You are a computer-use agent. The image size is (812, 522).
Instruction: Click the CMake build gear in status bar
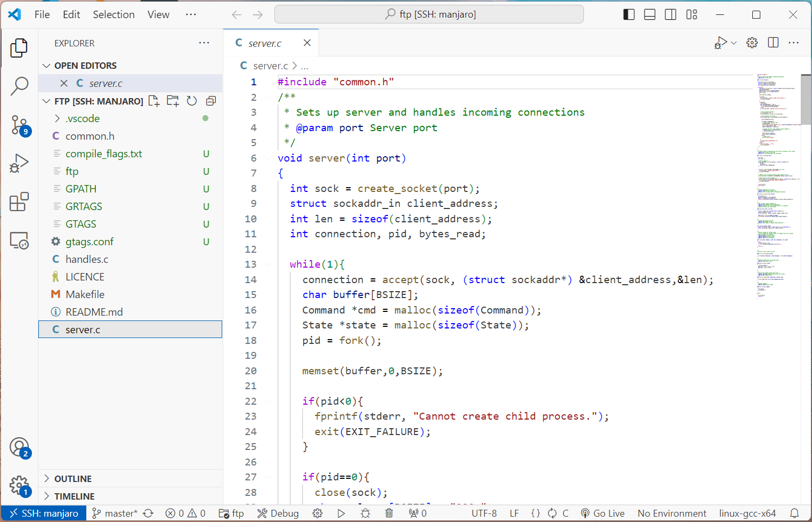click(x=318, y=513)
